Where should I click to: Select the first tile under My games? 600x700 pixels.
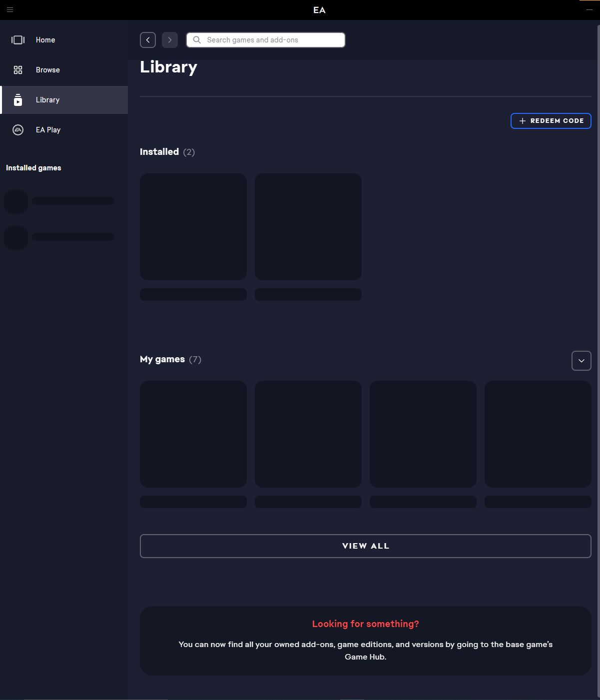[x=193, y=434]
